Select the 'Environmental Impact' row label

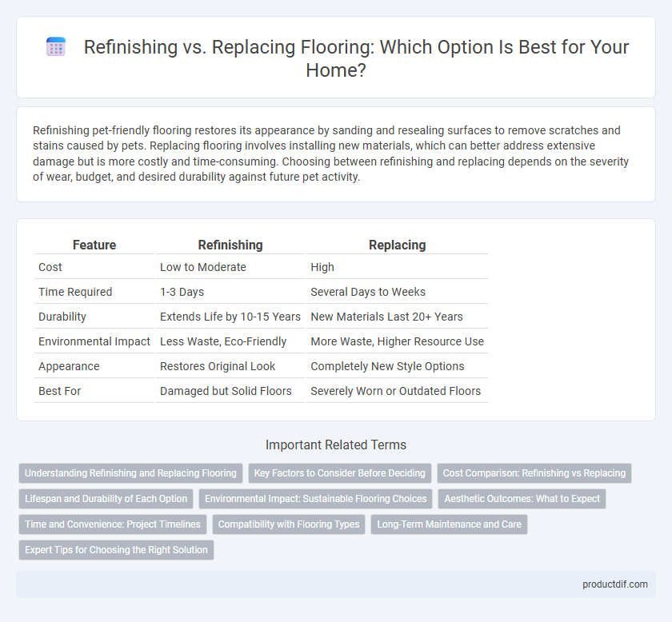point(94,341)
